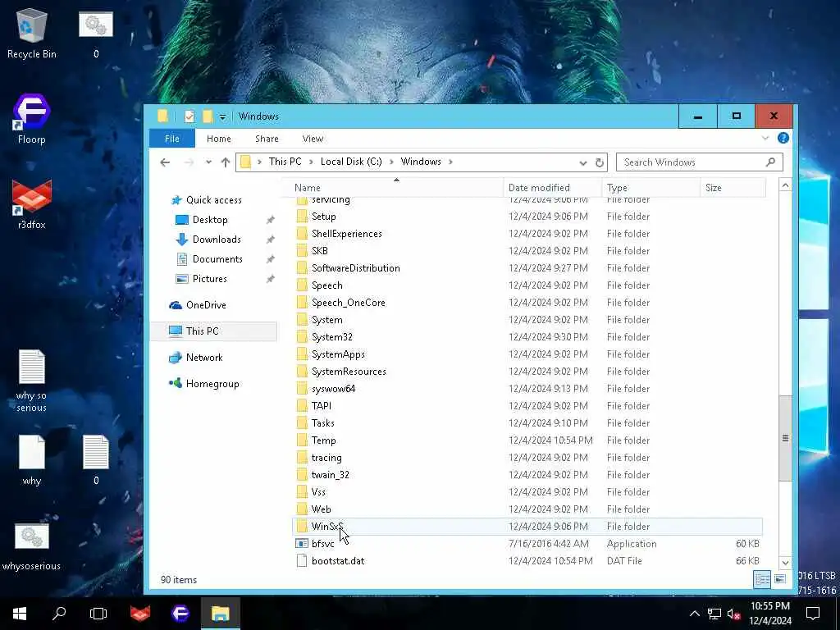Click the search magnifier in Search Windows box

tap(770, 162)
